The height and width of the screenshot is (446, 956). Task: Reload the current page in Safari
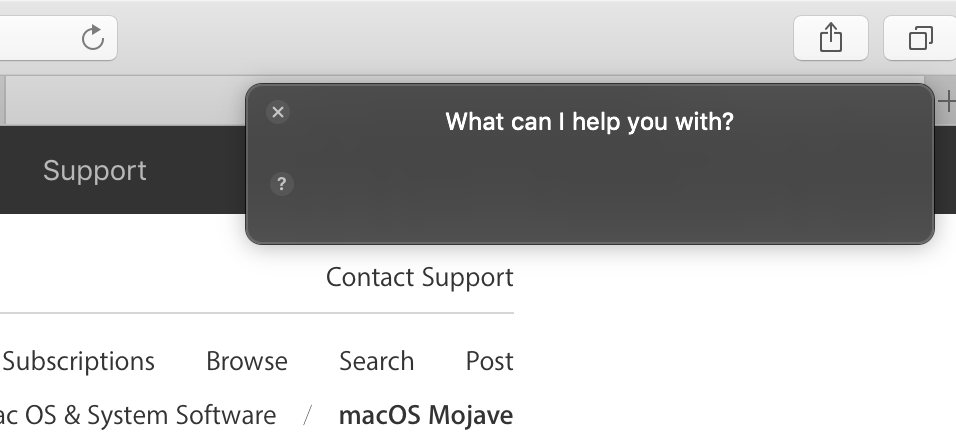[x=92, y=38]
